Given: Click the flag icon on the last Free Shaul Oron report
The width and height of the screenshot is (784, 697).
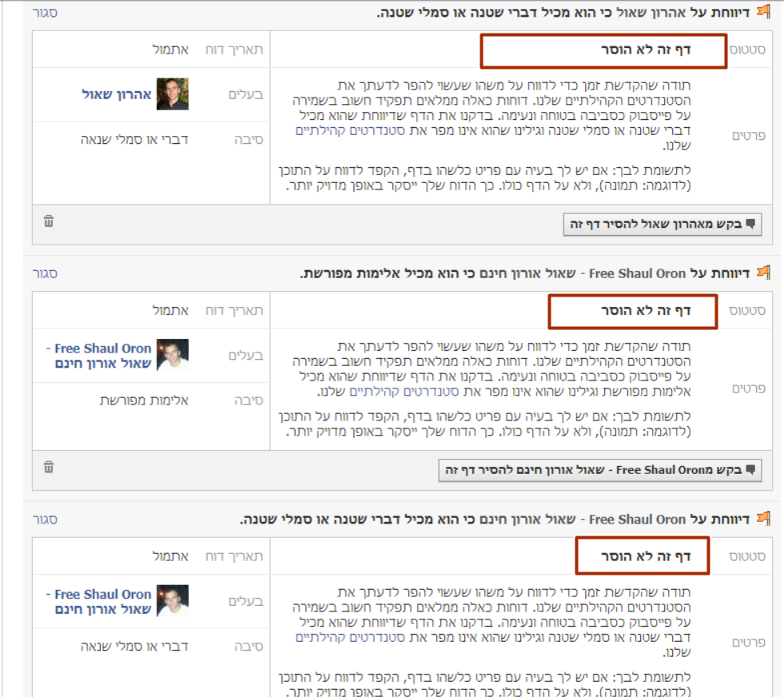Looking at the screenshot, I should pos(763,519).
